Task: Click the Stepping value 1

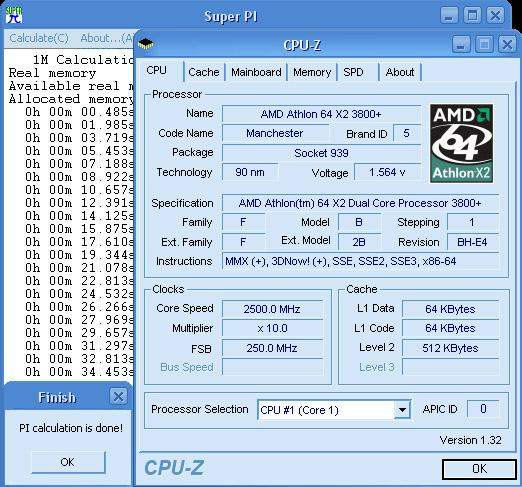Action: [x=472, y=222]
